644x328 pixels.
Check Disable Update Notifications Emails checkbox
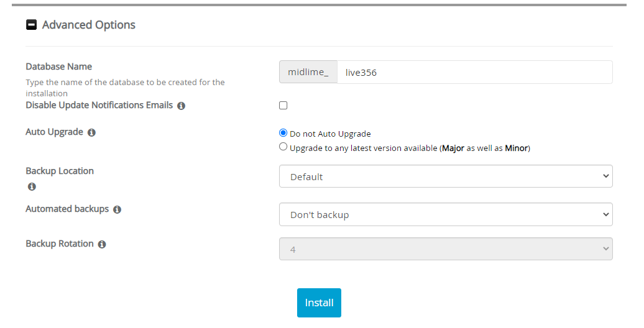(283, 106)
